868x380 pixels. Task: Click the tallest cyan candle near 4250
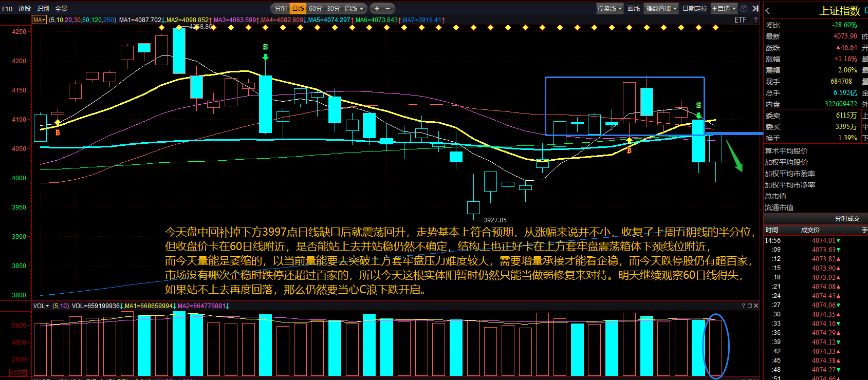point(179,50)
